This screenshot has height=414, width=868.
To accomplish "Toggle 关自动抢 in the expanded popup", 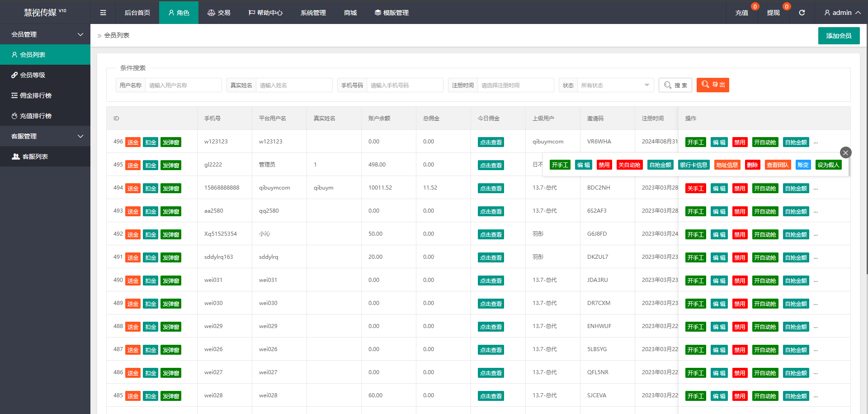I will [x=629, y=165].
